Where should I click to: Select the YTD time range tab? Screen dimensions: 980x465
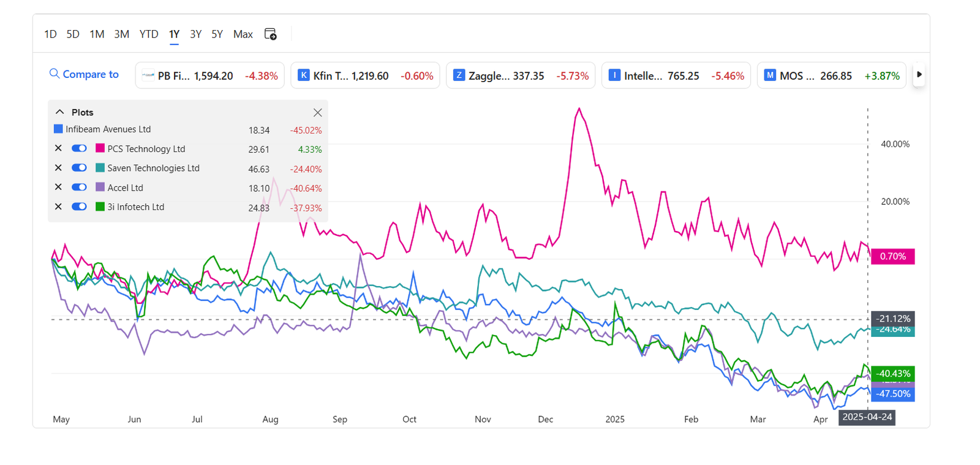149,34
